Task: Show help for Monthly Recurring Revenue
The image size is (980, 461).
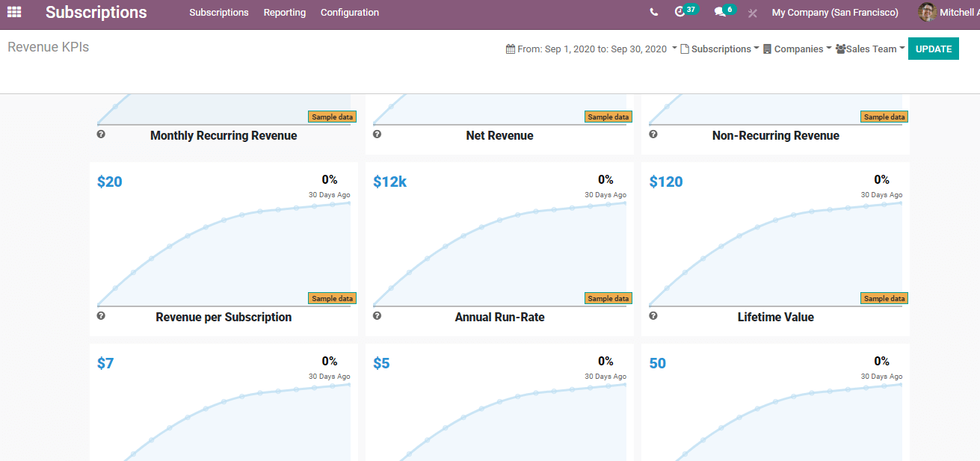Action: click(101, 134)
